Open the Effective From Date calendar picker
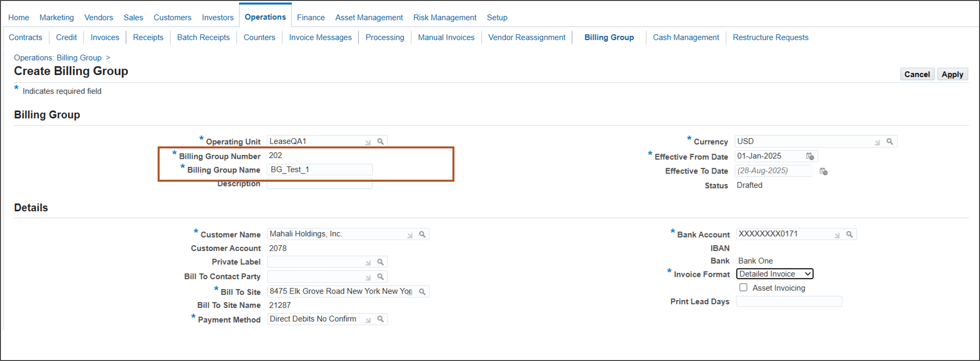 click(809, 156)
